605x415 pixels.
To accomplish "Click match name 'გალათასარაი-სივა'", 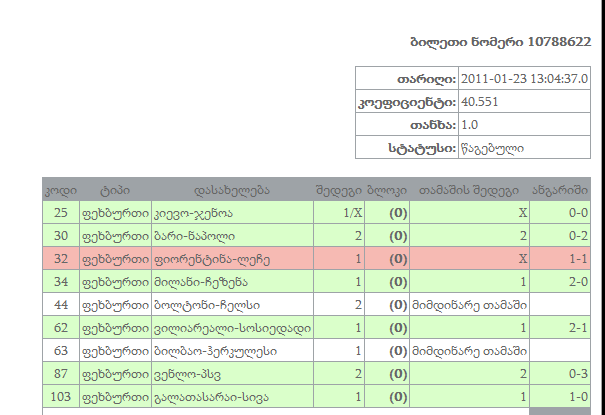I will click(211, 397).
